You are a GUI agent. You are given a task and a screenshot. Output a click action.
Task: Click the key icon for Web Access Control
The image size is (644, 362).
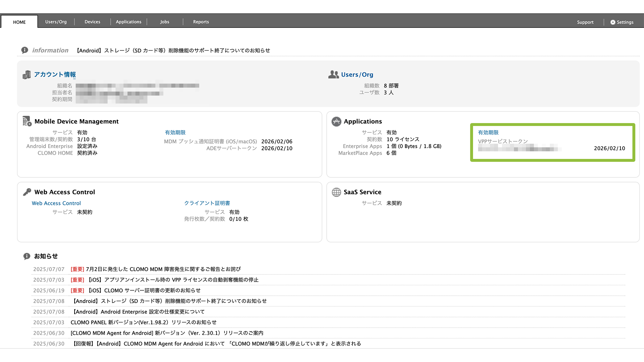click(x=27, y=192)
